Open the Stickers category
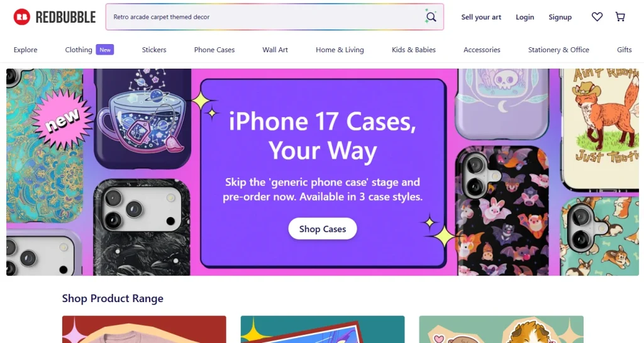644x343 pixels. (x=154, y=50)
